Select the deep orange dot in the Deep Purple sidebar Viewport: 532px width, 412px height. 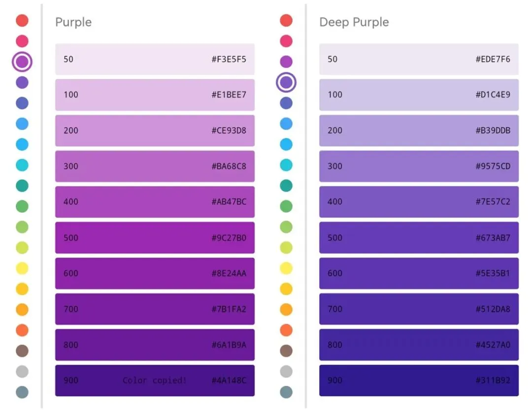(x=286, y=330)
